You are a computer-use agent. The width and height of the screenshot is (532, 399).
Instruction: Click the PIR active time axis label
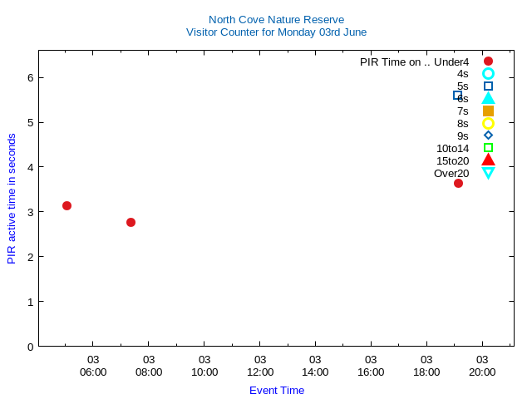click(12, 199)
